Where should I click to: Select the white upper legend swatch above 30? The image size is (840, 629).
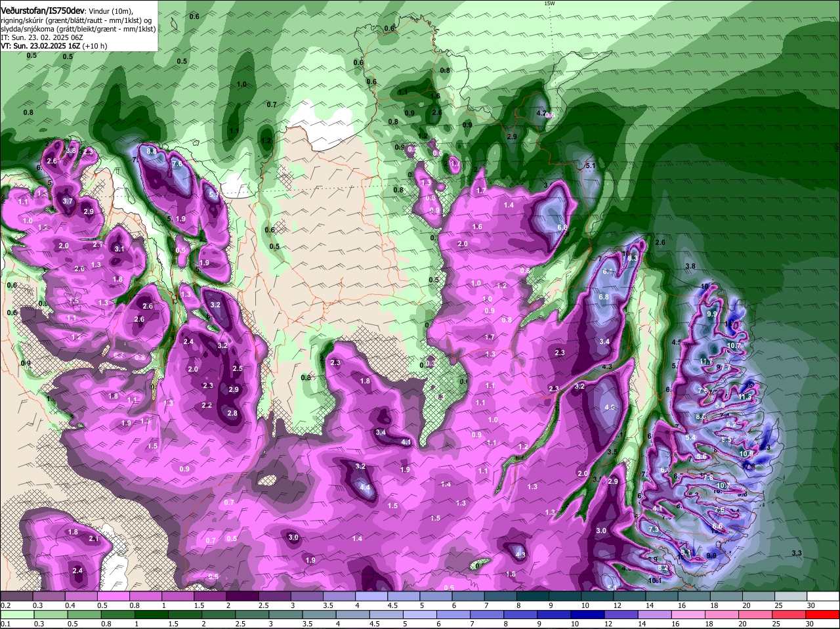(824, 596)
